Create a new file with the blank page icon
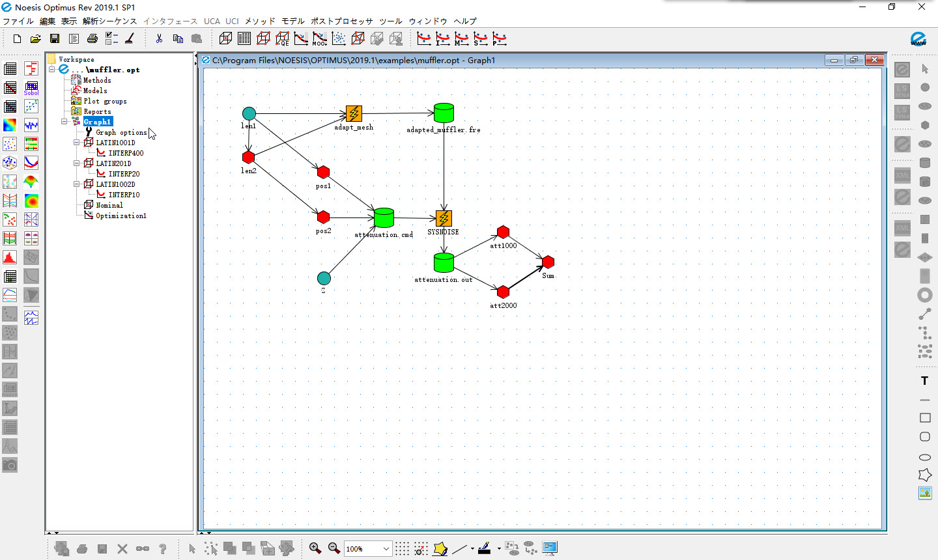 pyautogui.click(x=18, y=39)
